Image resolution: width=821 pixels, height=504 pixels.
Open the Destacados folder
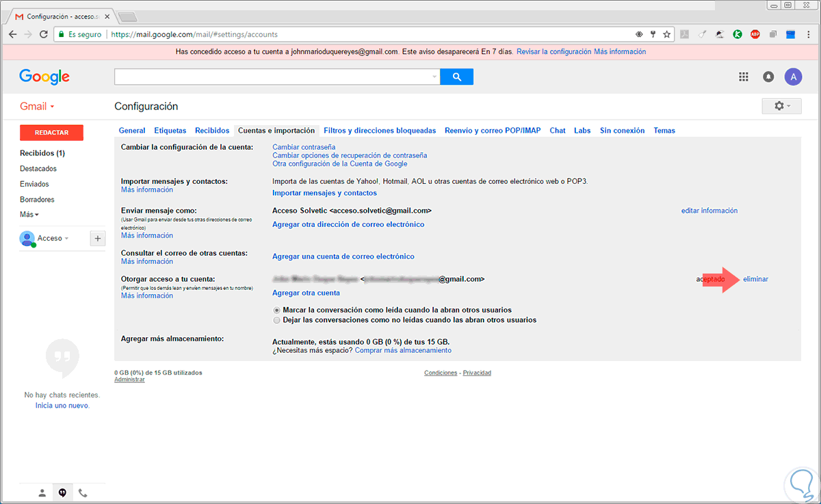(38, 168)
